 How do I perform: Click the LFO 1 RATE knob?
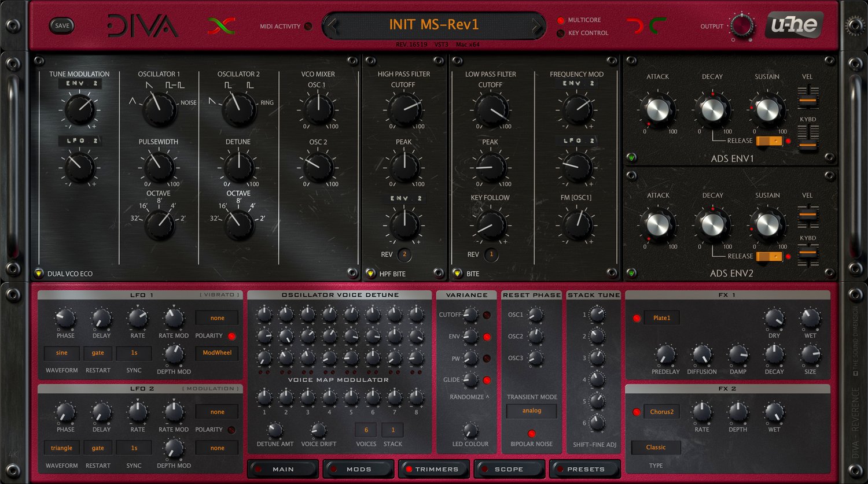pos(138,319)
